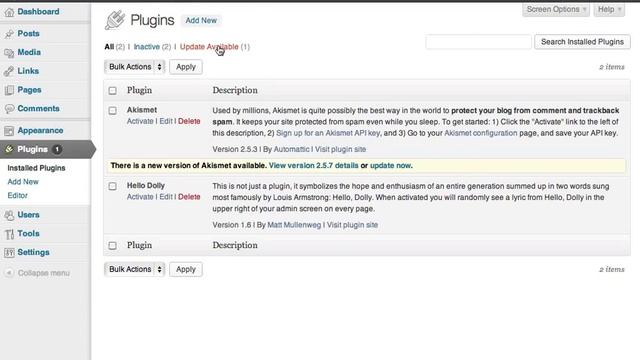This screenshot has height=360, width=640.
Task: Click the Settings icon in sidebar
Action: (9, 253)
